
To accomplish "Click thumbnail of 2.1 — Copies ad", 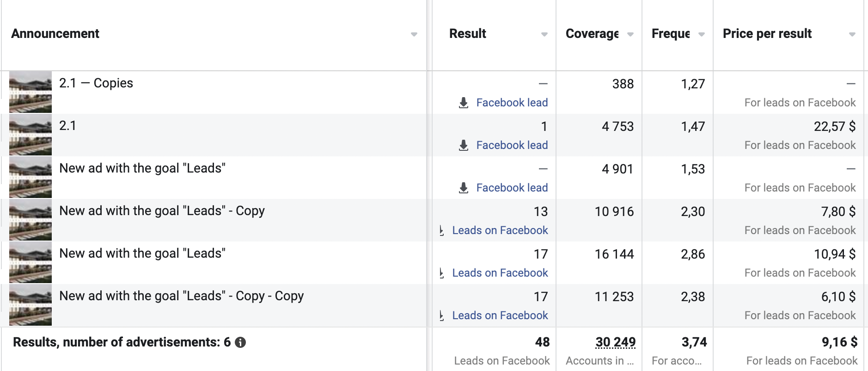I will tap(31, 92).
